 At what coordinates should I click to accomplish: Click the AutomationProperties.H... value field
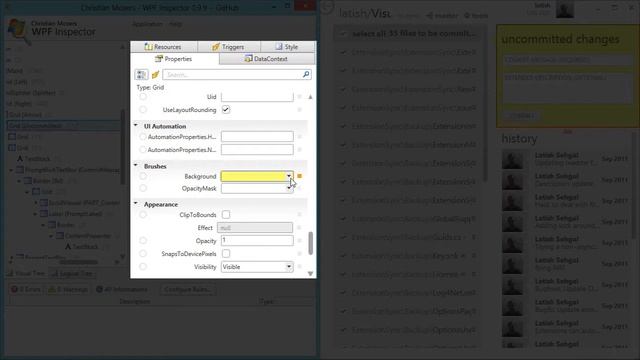(257, 136)
